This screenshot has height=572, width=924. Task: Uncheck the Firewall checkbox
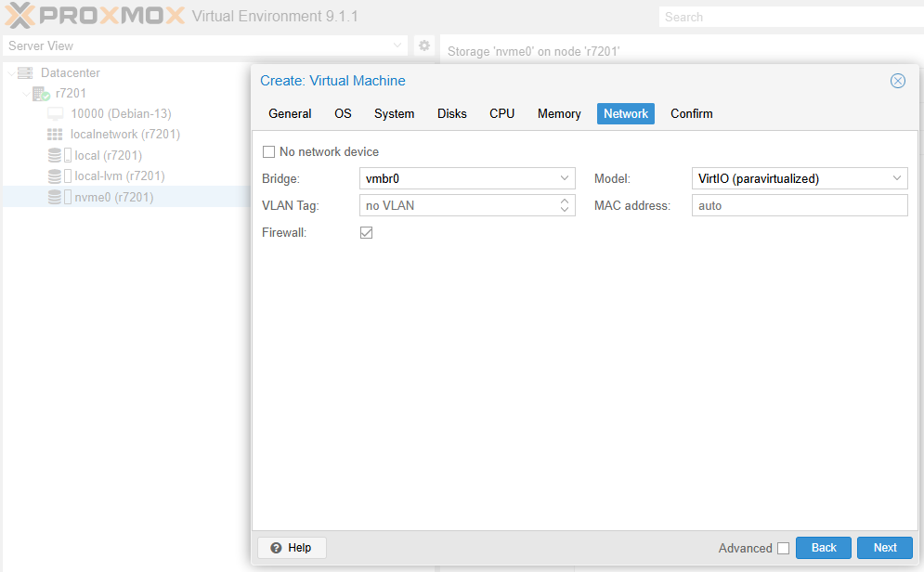point(367,233)
